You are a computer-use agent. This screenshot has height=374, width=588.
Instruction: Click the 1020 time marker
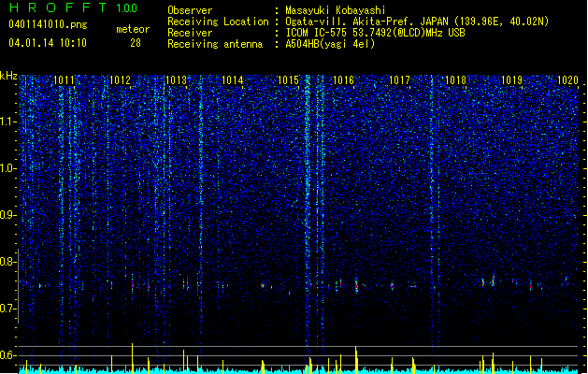[567, 79]
